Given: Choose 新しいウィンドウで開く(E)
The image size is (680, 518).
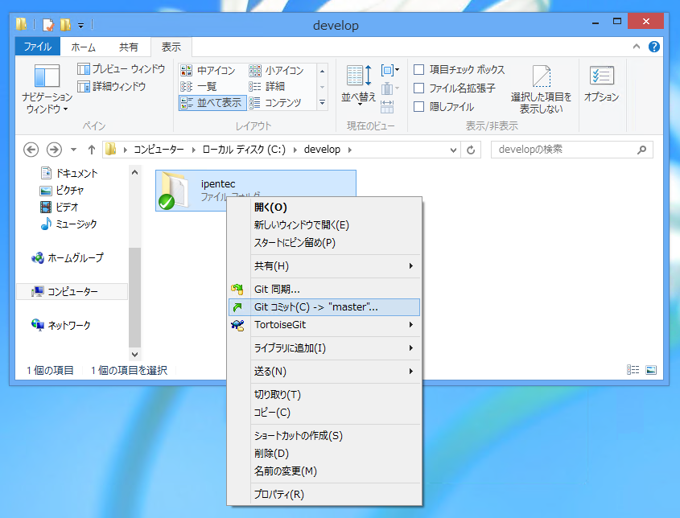Looking at the screenshot, I should [x=324, y=225].
